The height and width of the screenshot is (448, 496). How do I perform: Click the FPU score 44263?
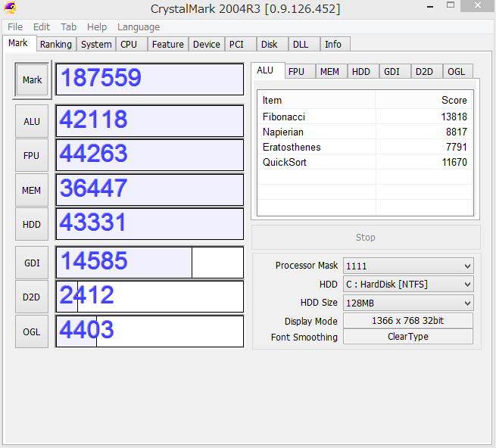(x=150, y=155)
